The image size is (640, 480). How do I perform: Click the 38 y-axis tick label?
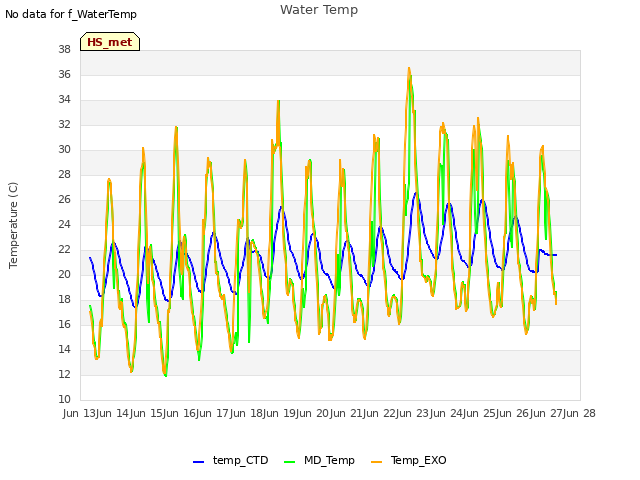pos(64,49)
